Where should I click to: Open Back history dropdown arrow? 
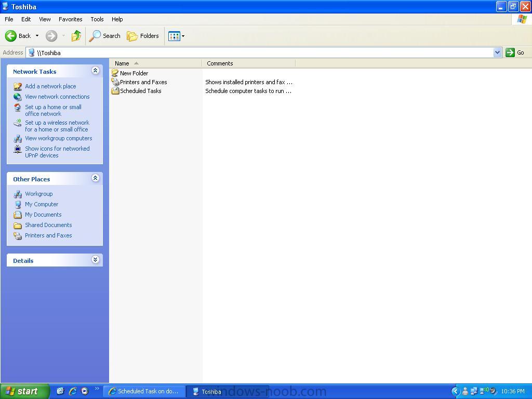pyautogui.click(x=37, y=36)
